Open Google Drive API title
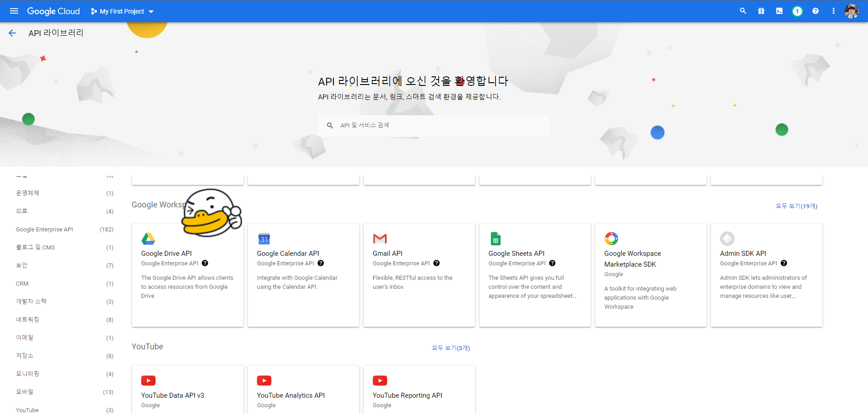The height and width of the screenshot is (414, 868). tap(166, 254)
